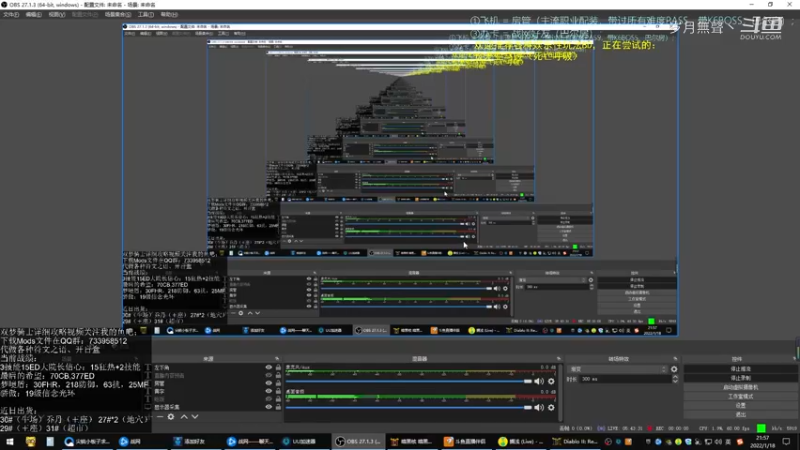Mute the desktop audio channel speaker icon
800x450 pixels.
tap(539, 407)
